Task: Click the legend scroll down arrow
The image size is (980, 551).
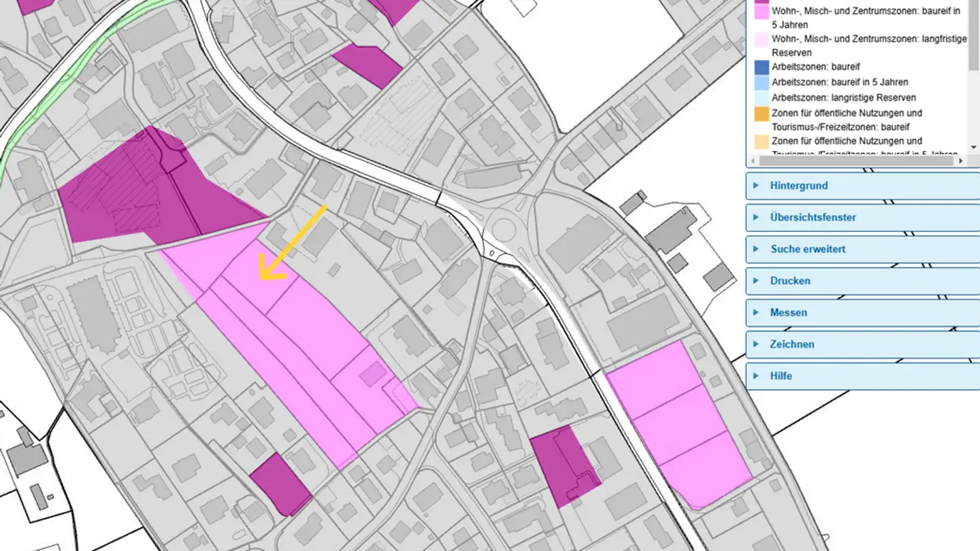Action: click(x=974, y=148)
